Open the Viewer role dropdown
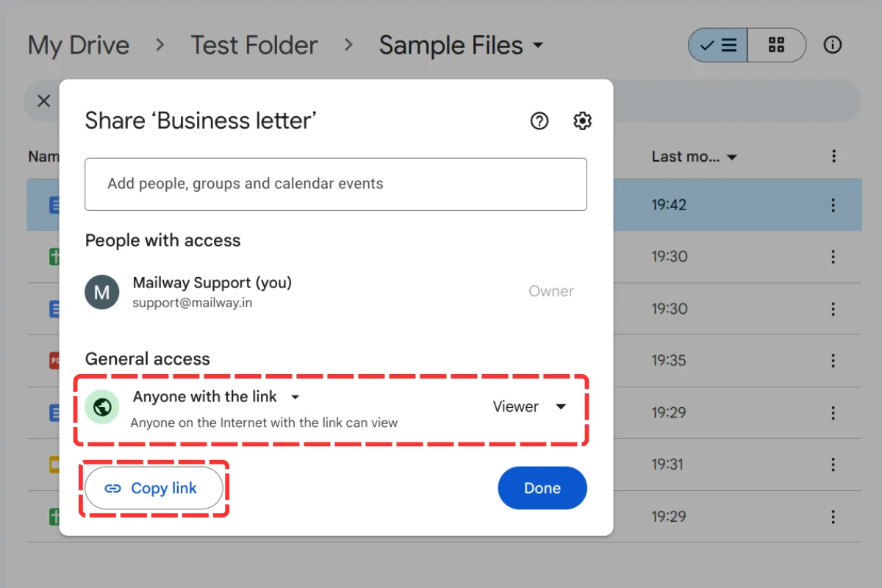Viewport: 882px width, 588px height. tap(529, 406)
